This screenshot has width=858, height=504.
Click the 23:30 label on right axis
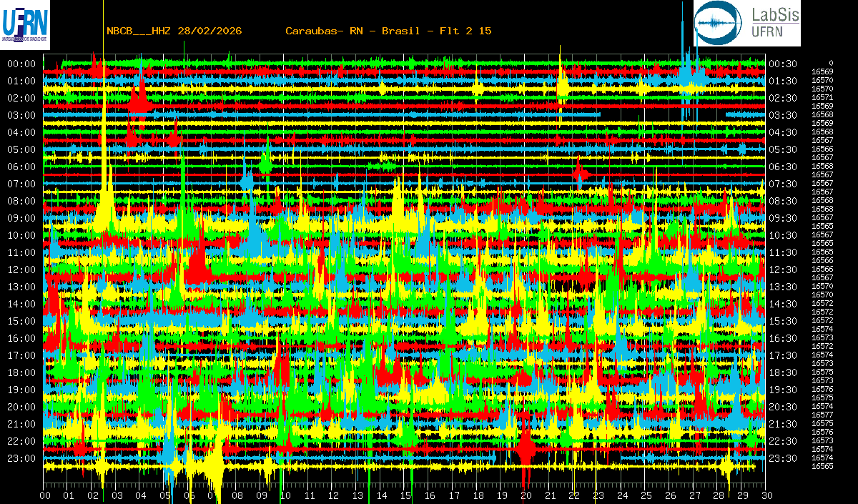pos(782,458)
